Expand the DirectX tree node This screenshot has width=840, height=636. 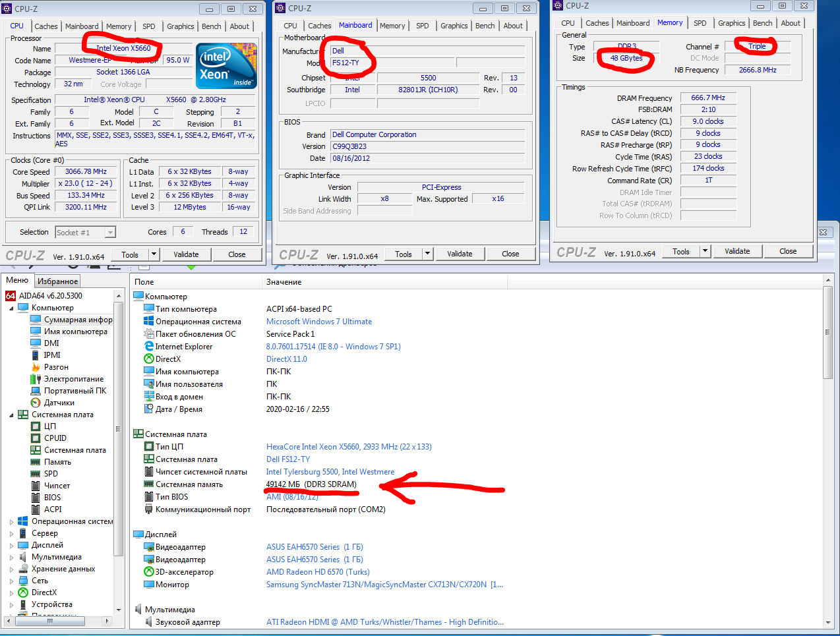pos(11,593)
